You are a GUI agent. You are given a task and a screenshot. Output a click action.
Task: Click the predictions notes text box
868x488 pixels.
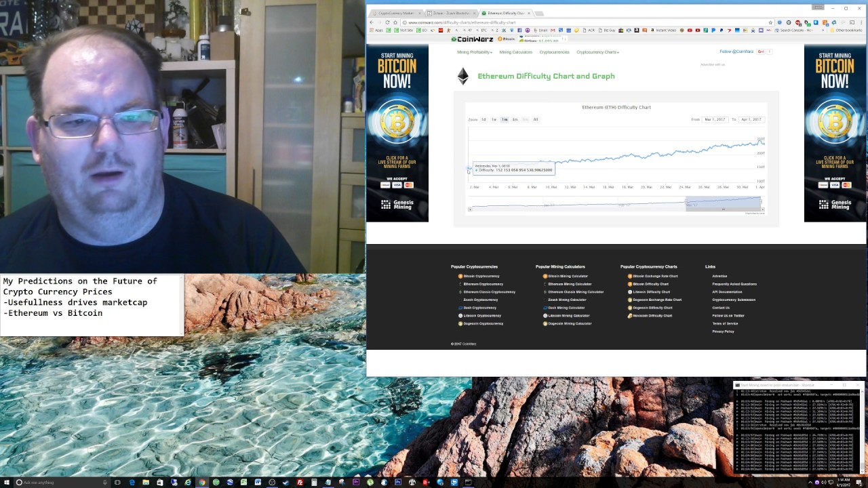click(92, 305)
